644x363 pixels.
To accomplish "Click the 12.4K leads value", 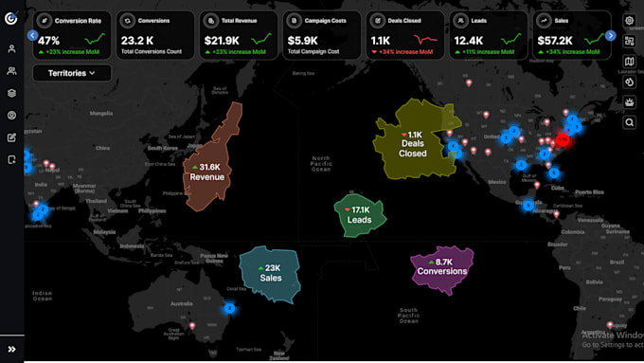I will click(x=469, y=41).
